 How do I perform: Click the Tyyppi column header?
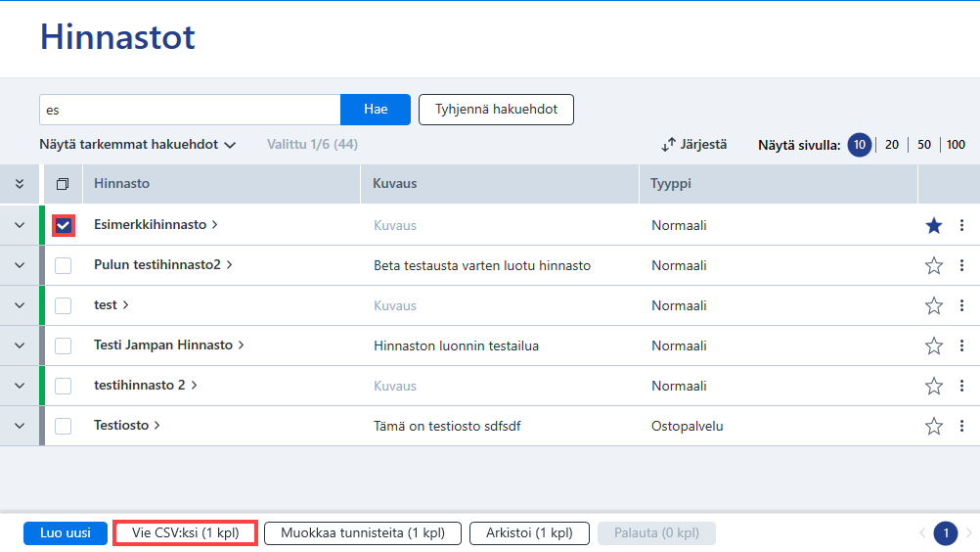pyautogui.click(x=779, y=184)
